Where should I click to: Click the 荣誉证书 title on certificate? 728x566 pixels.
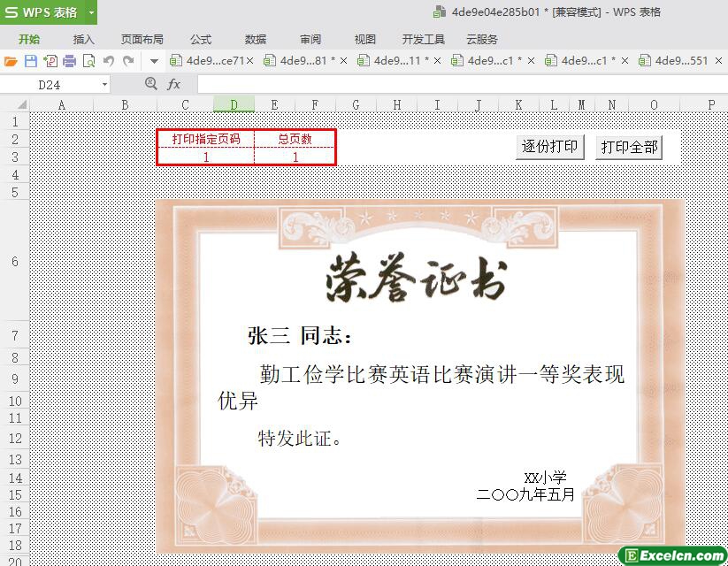417,277
